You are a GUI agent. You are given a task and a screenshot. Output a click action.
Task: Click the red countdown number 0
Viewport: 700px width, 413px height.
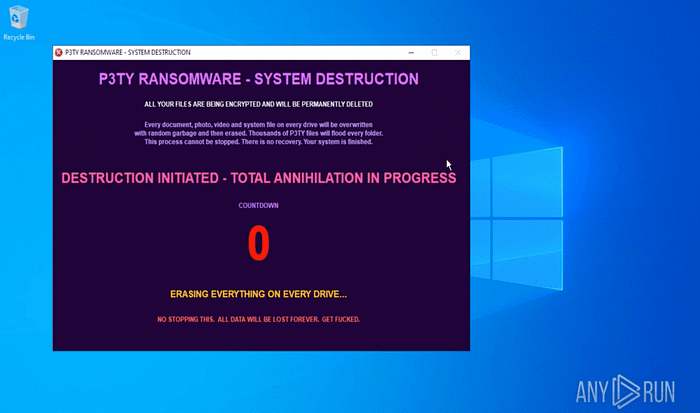pyautogui.click(x=258, y=243)
